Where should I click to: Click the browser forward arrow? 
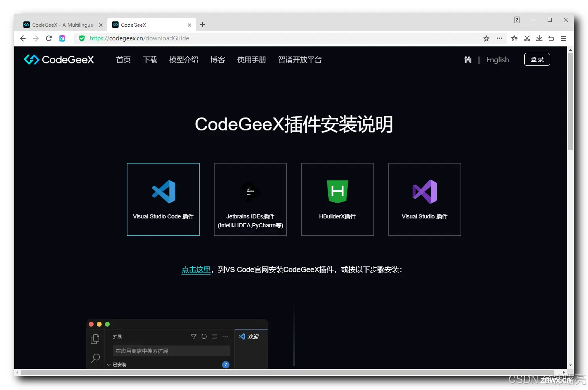[36, 38]
